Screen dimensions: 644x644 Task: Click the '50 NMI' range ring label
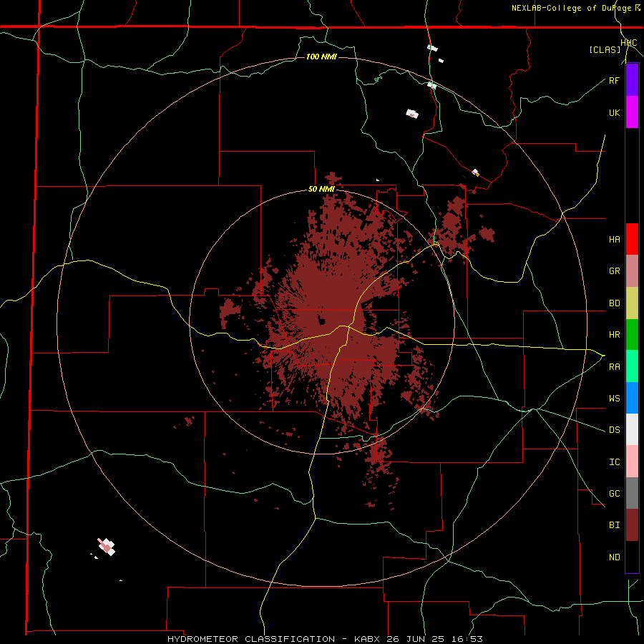(x=321, y=190)
